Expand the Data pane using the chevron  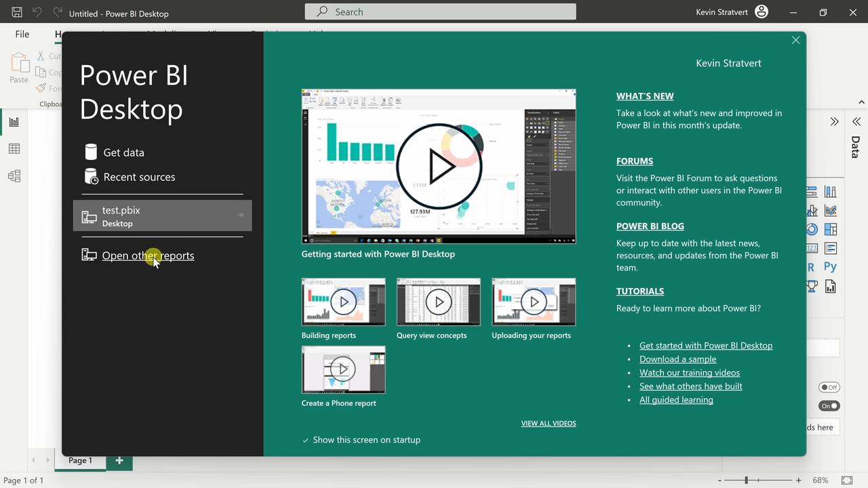click(x=856, y=121)
